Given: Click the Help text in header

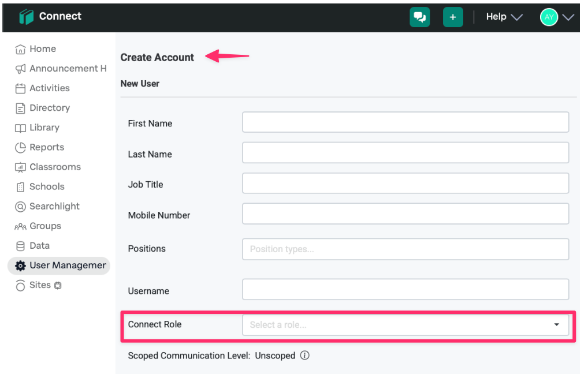Looking at the screenshot, I should [x=496, y=17].
